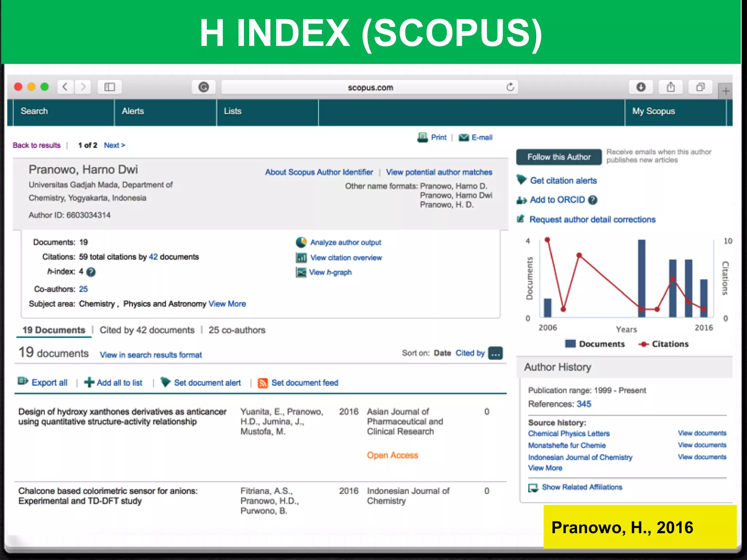Expand source history with View More
The image size is (747, 560).
point(545,468)
